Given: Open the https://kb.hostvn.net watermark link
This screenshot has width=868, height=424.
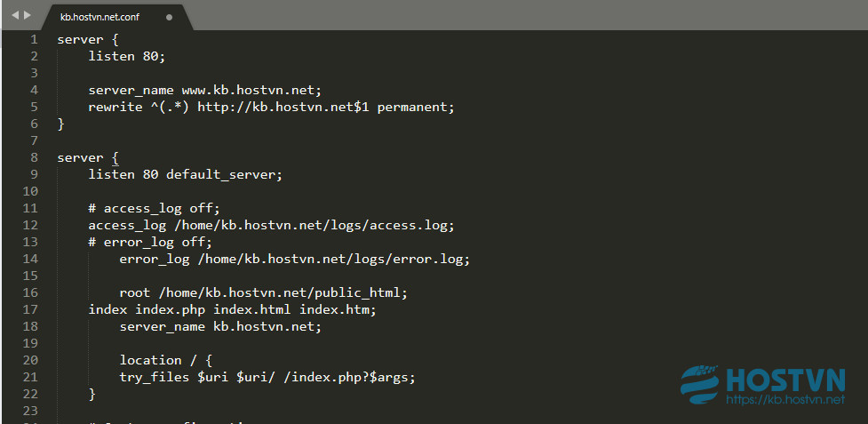Looking at the screenshot, I should (x=785, y=399).
